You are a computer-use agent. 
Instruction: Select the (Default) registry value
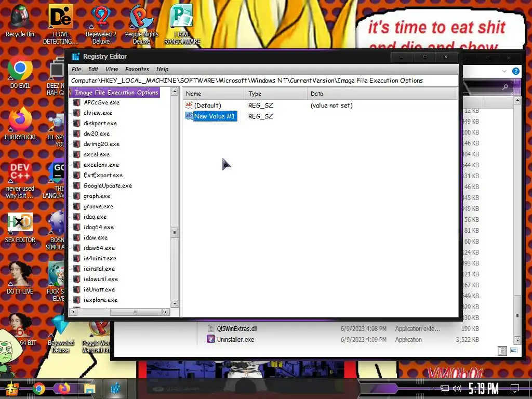point(207,105)
